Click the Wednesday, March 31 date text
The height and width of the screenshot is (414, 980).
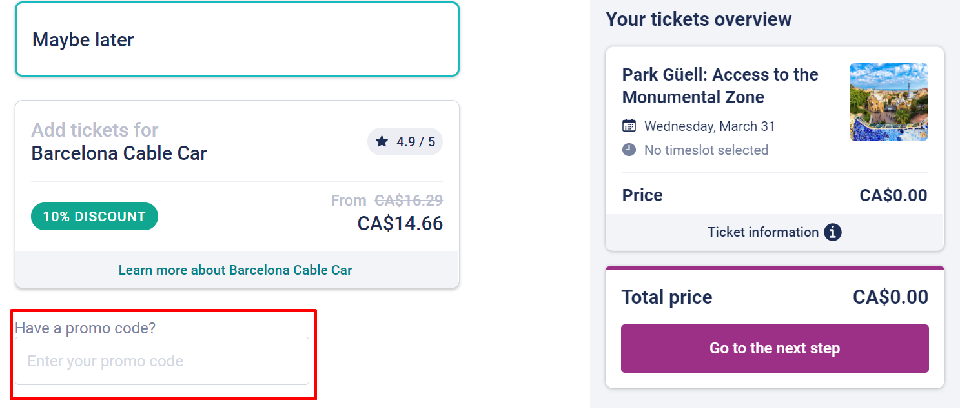(x=709, y=126)
